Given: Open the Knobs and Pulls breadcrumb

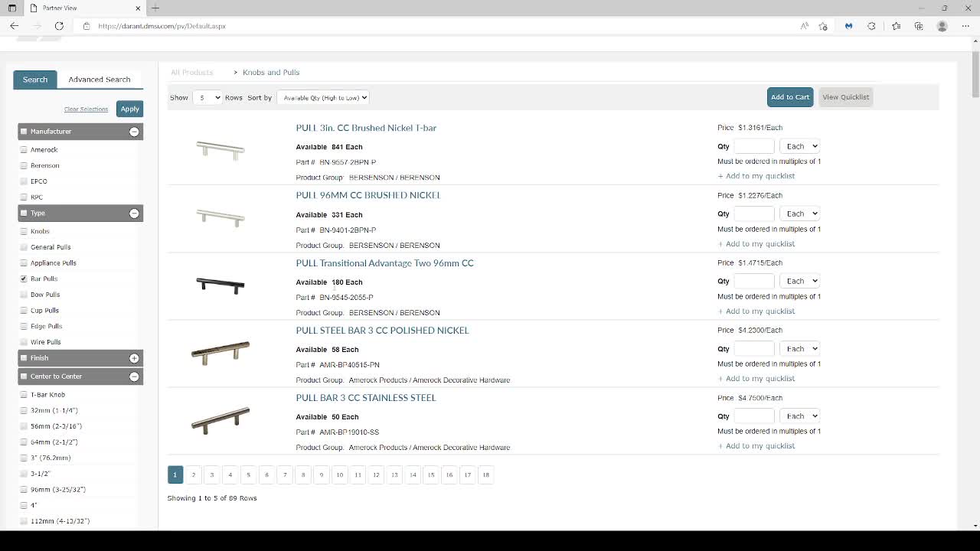Looking at the screenshot, I should pos(271,73).
